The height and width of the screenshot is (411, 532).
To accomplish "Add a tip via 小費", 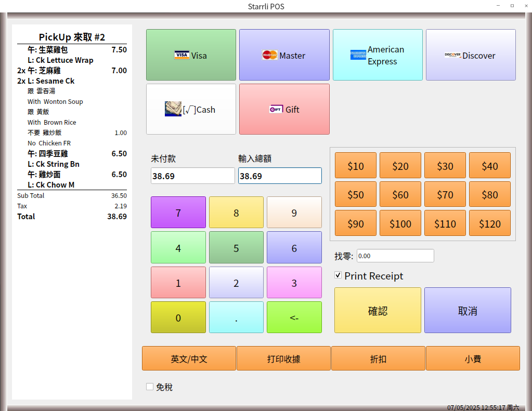I will coord(473,359).
